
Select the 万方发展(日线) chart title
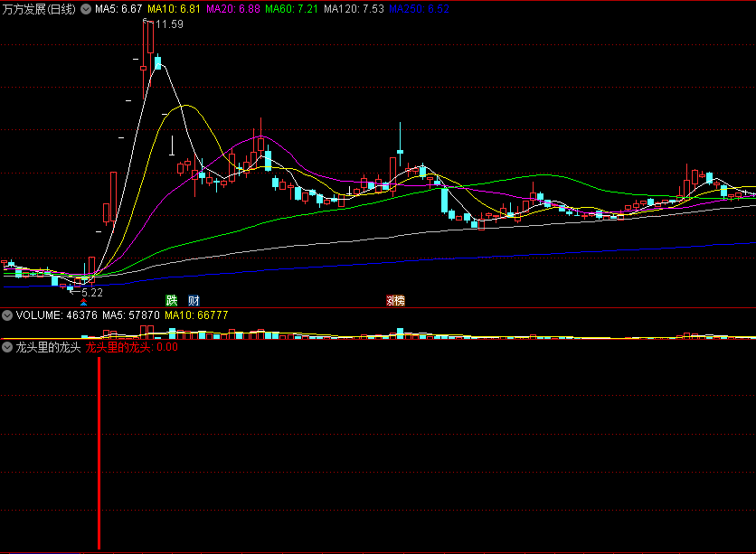click(x=39, y=9)
